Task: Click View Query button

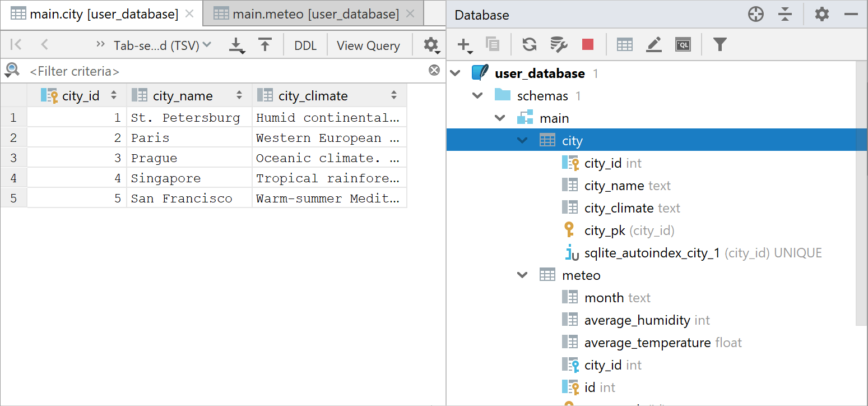Action: point(369,45)
